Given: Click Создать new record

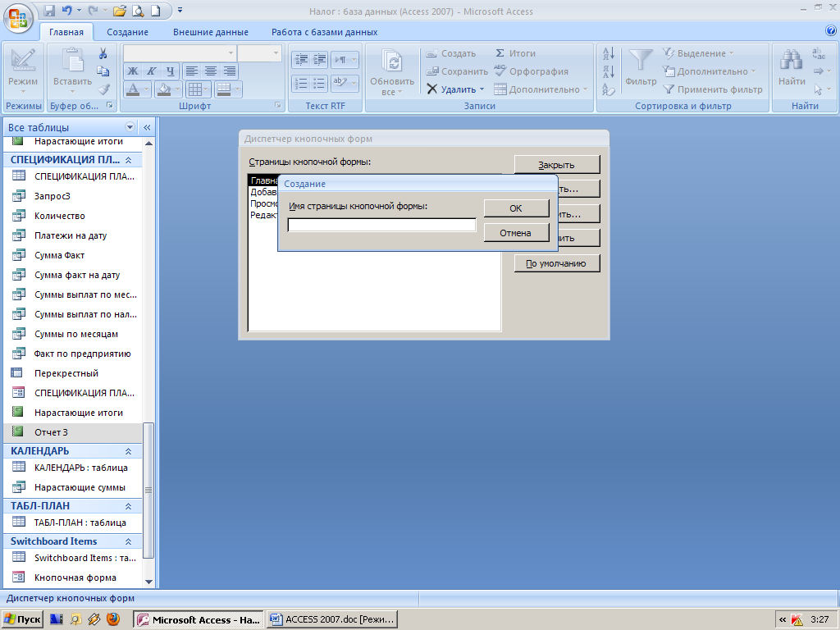Looking at the screenshot, I should [x=450, y=53].
